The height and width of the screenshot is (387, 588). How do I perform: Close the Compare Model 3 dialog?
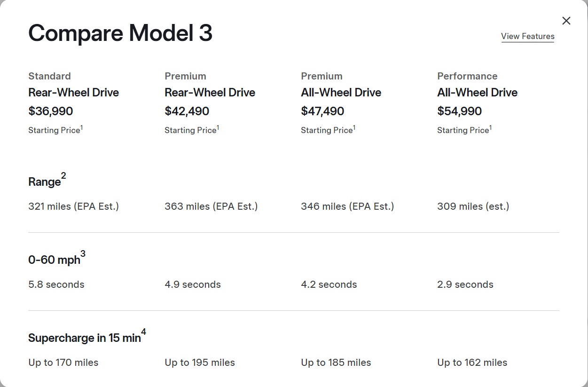tap(566, 21)
